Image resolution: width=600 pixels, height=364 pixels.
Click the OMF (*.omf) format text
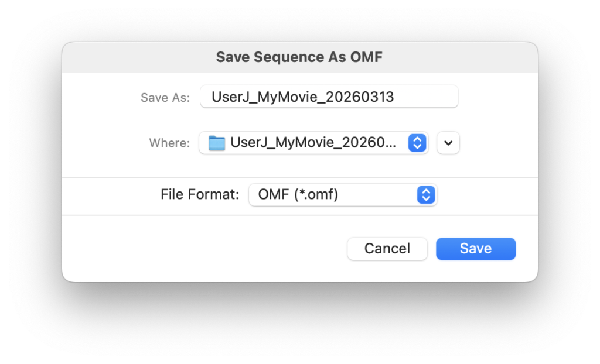298,195
